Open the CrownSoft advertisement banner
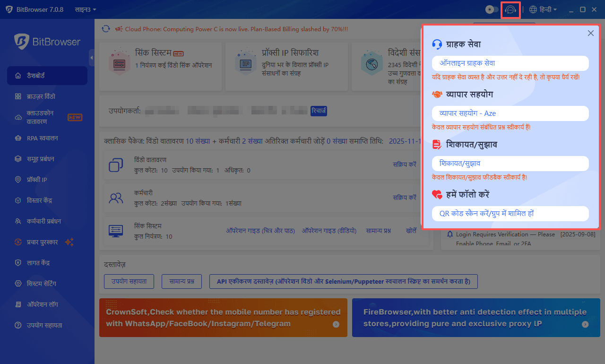605x364 pixels. [x=223, y=318]
